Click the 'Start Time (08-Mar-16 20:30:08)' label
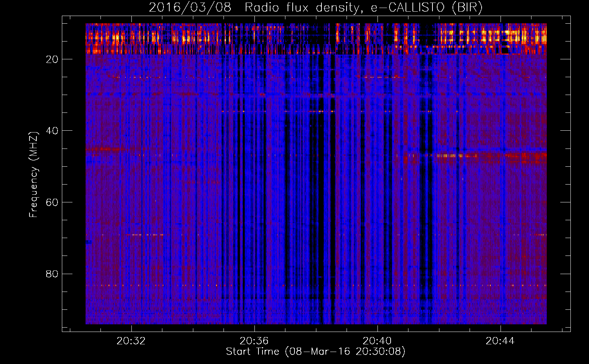 [316, 352]
